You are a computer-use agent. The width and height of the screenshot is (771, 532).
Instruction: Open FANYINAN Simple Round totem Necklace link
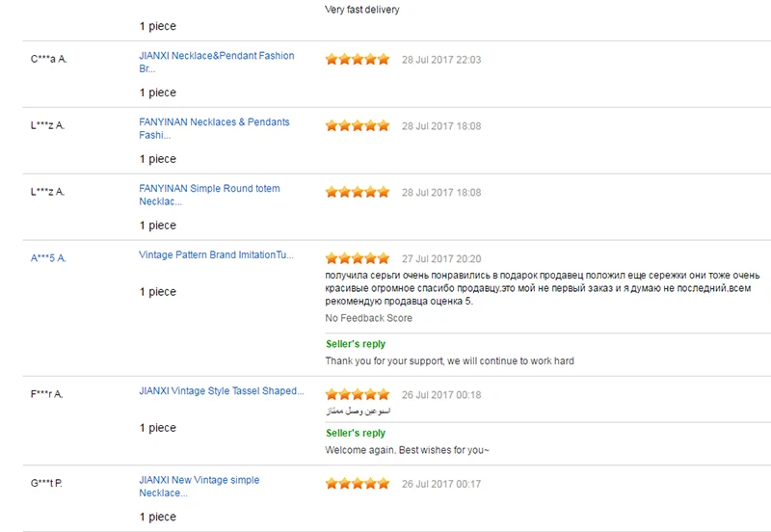click(209, 195)
